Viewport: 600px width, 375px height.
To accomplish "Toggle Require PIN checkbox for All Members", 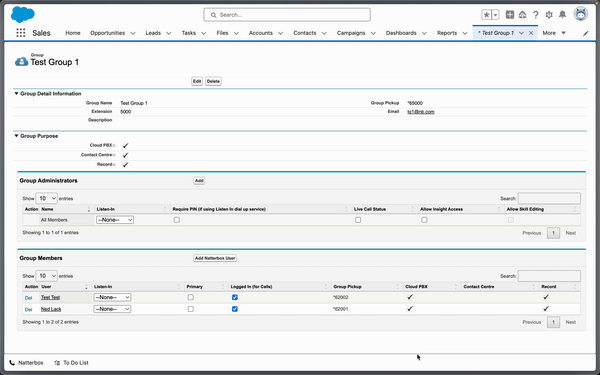I will [x=176, y=220].
